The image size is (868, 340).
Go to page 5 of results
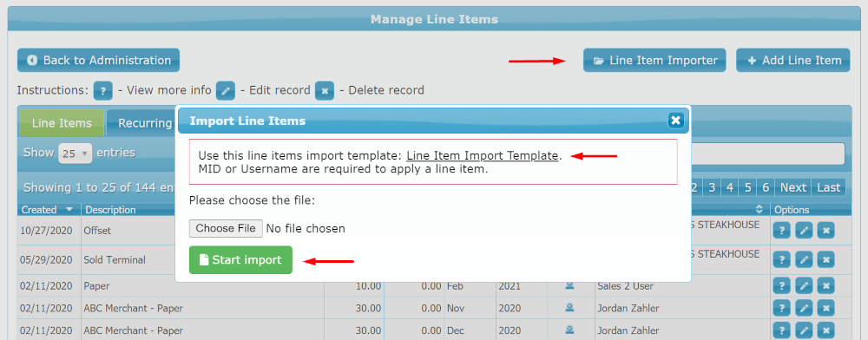pyautogui.click(x=747, y=187)
